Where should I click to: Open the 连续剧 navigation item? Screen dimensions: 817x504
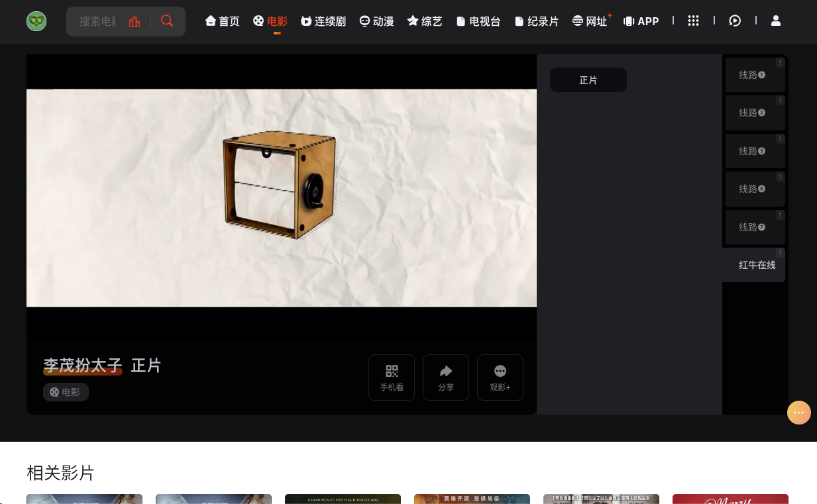coord(323,21)
